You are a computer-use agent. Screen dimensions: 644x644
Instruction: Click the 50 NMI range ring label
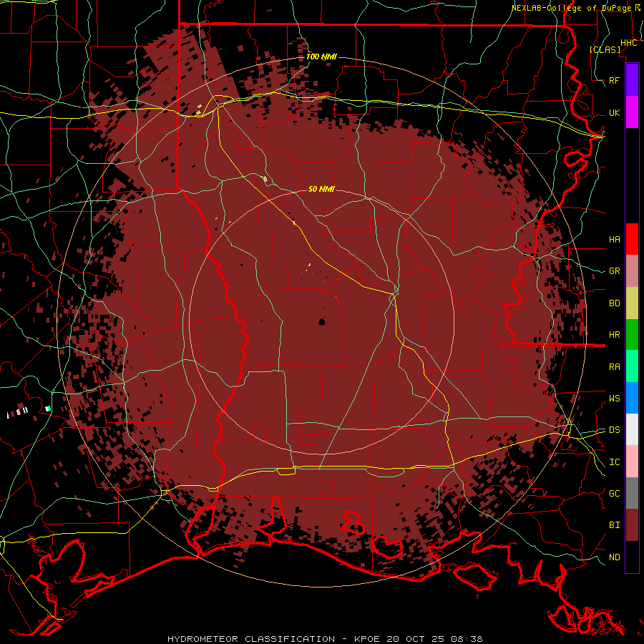coord(321,189)
